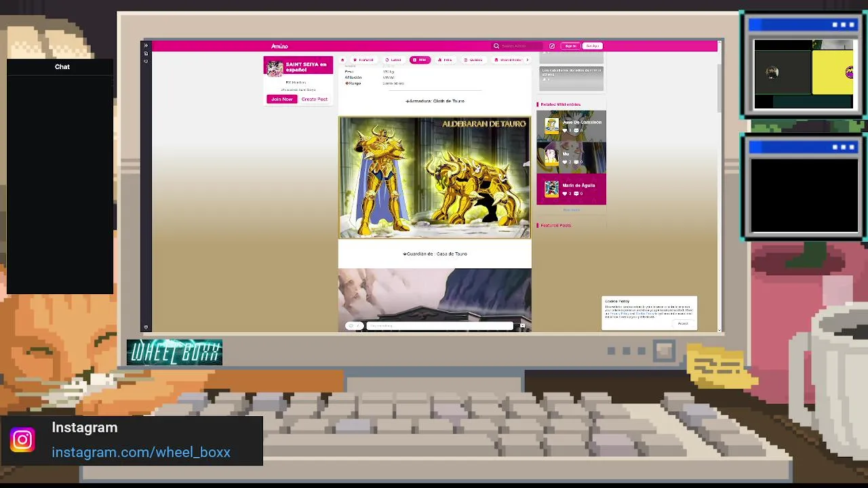This screenshot has height=488, width=868.
Task: Open the compass explore icon
Action: (x=552, y=46)
